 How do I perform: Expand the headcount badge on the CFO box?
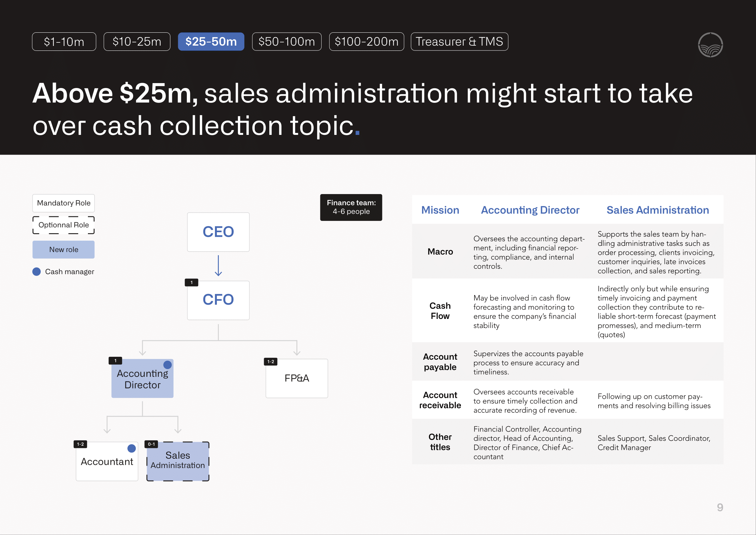pos(191,282)
